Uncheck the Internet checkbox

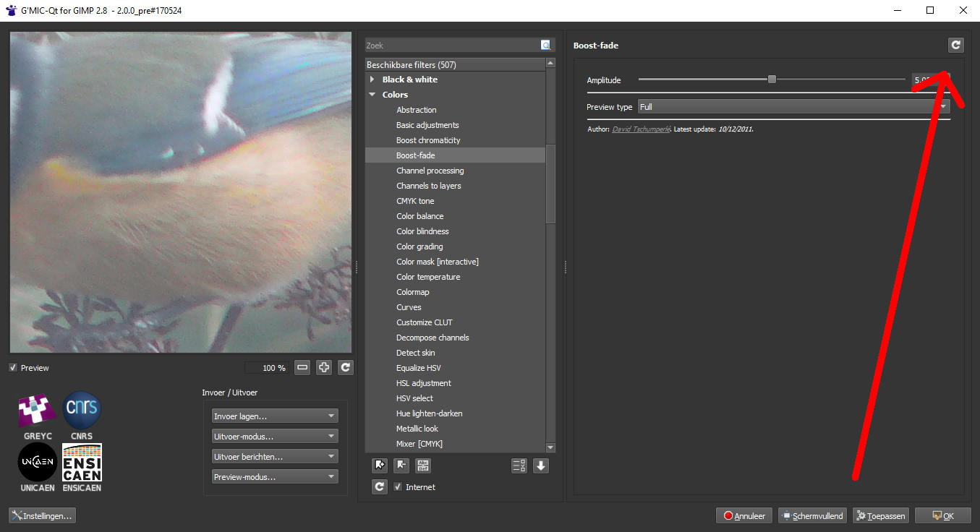pos(398,487)
